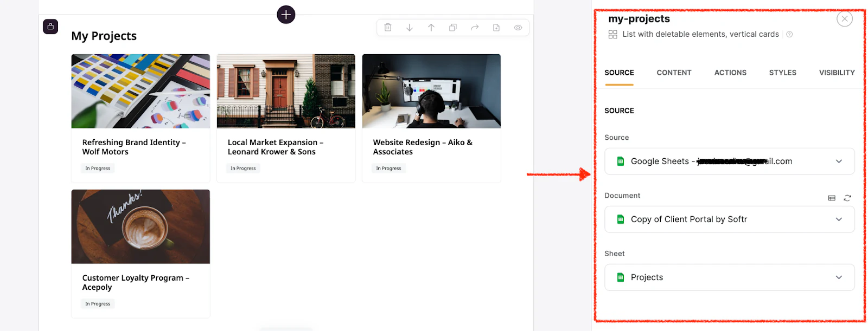Viewport: 868px width, 331px height.
Task: Open the document table view icon
Action: coord(832,198)
